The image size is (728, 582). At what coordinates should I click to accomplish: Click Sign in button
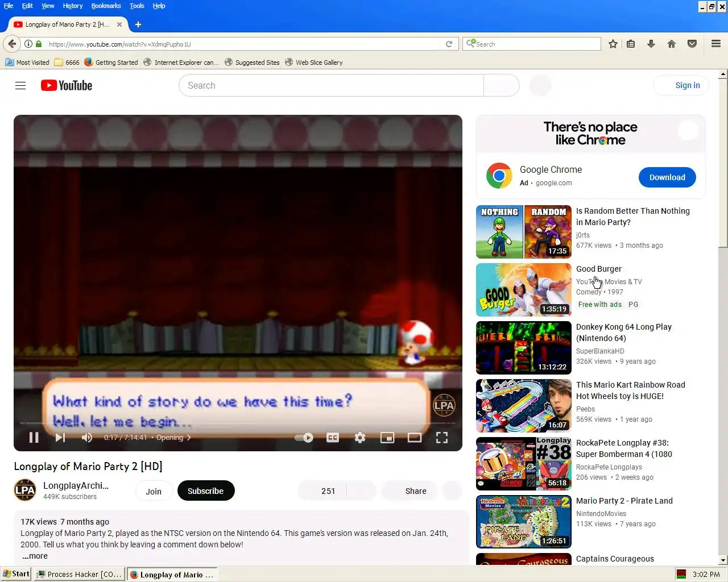tap(681, 85)
